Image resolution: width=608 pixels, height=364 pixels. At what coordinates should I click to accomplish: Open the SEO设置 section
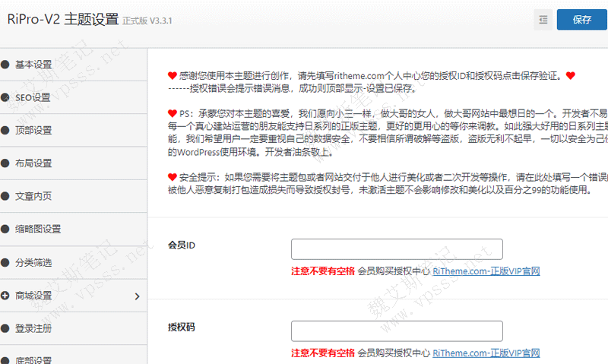click(33, 97)
